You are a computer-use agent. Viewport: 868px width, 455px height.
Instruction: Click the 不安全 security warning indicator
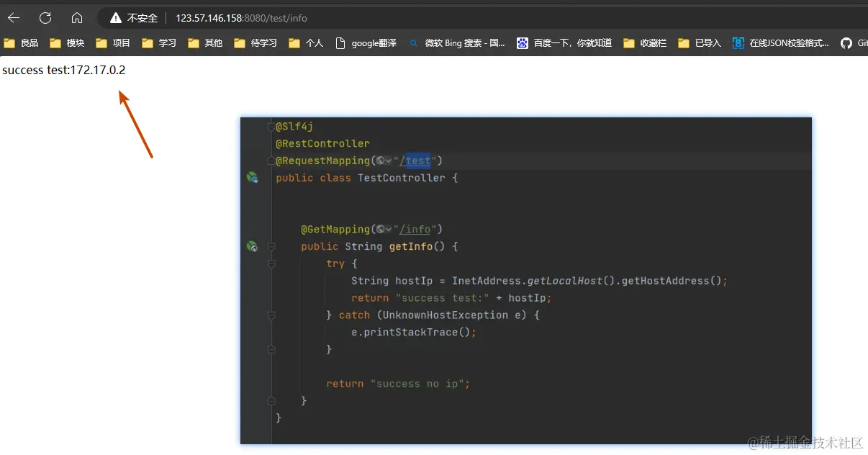point(134,18)
